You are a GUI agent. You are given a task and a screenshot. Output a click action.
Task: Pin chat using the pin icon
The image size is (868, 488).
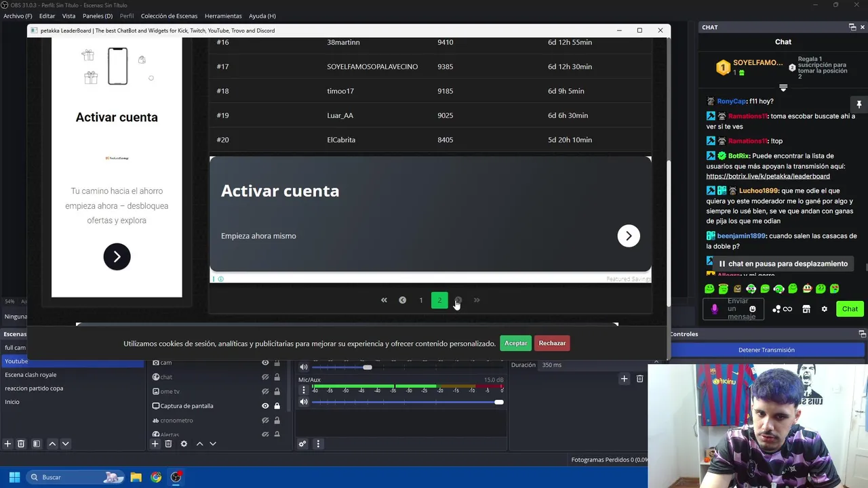pyautogui.click(x=859, y=104)
